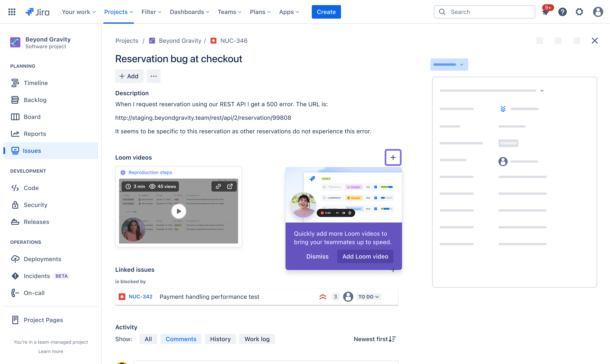Expand the Projects menu
Image resolution: width=610 pixels, height=364 pixels.
click(x=119, y=12)
